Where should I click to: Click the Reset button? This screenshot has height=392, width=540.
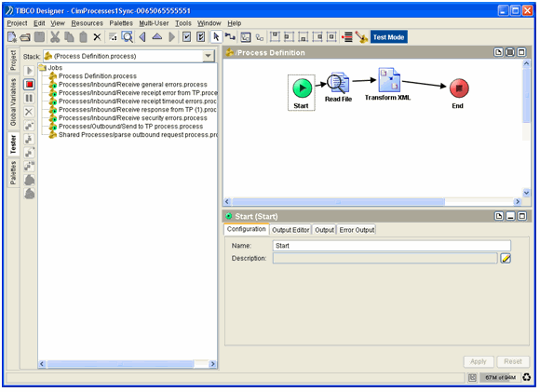(513, 362)
